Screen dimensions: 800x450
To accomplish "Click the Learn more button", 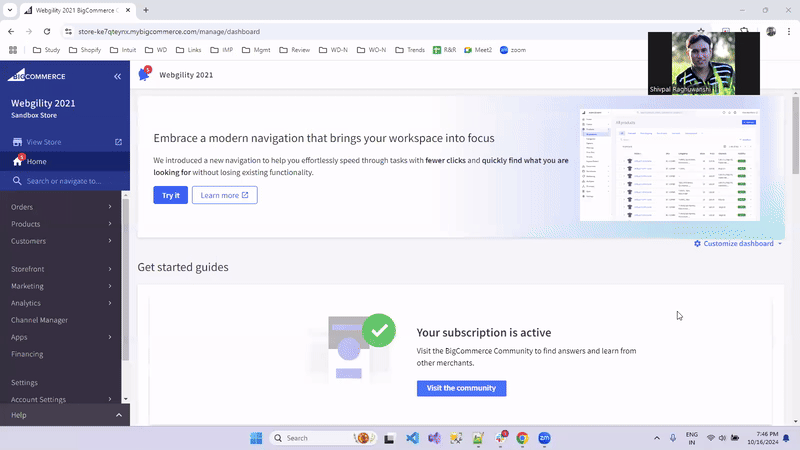I will tap(224, 195).
